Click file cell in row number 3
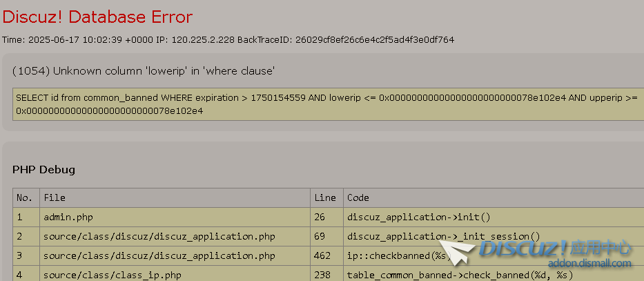The height and width of the screenshot is (281, 644). (x=175, y=255)
